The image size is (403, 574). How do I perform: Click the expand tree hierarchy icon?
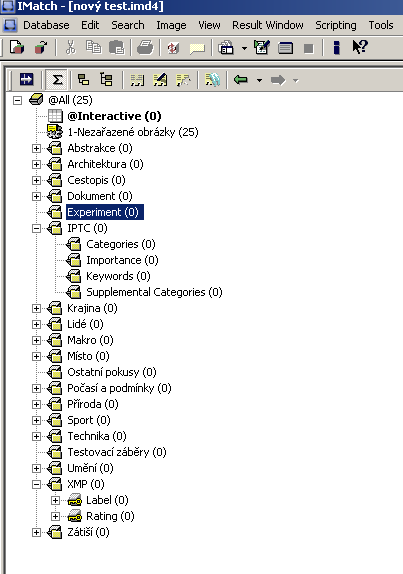coord(106,79)
